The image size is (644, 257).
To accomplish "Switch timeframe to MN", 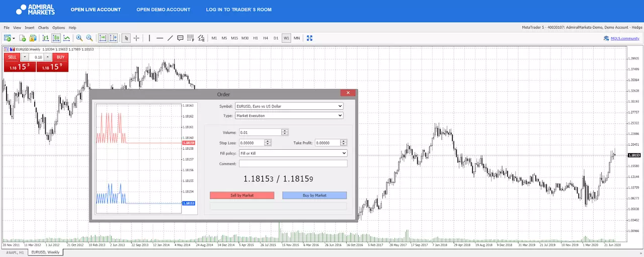I will [297, 38].
